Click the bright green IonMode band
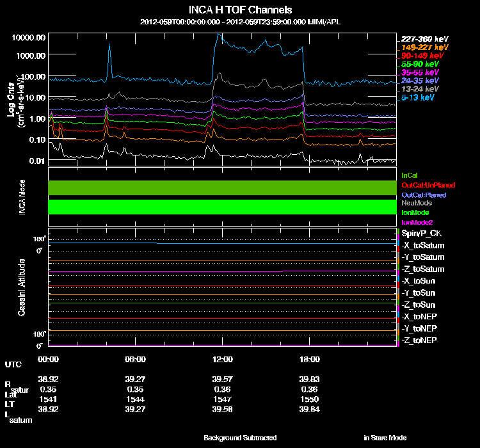The width and height of the screenshot is (480, 448). click(221, 207)
